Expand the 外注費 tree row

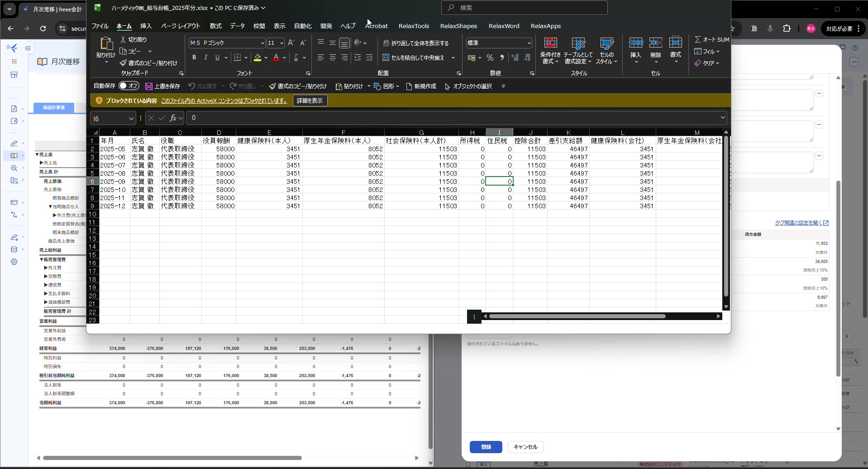(x=46, y=268)
